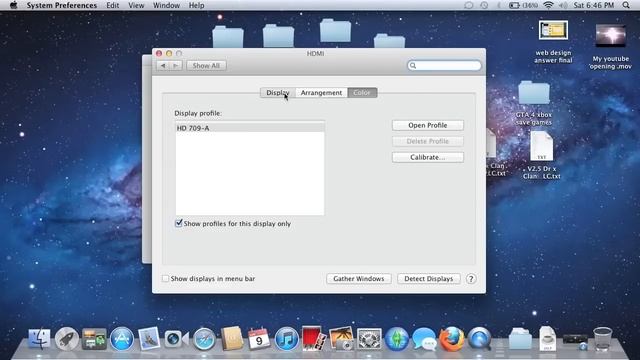Viewport: 640px width, 360px height.
Task: Open the folder stack in dock
Action: click(x=520, y=339)
